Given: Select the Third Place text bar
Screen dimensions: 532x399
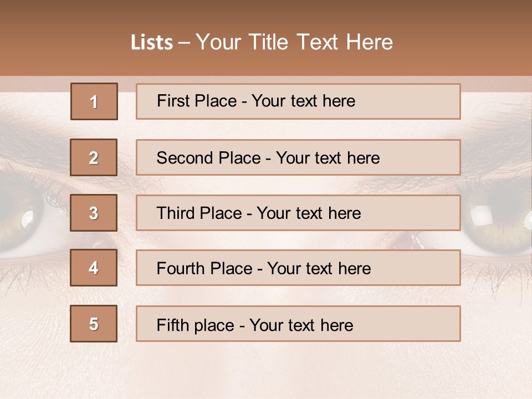Looking at the screenshot, I should click(298, 213).
